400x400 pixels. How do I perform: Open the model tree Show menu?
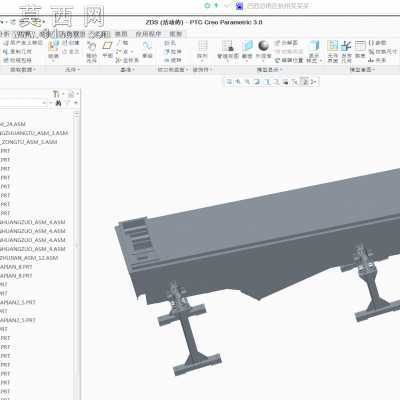[72, 94]
